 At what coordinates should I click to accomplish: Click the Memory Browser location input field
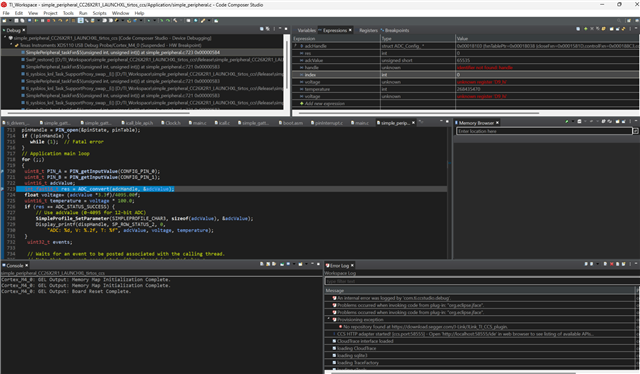click(x=544, y=131)
